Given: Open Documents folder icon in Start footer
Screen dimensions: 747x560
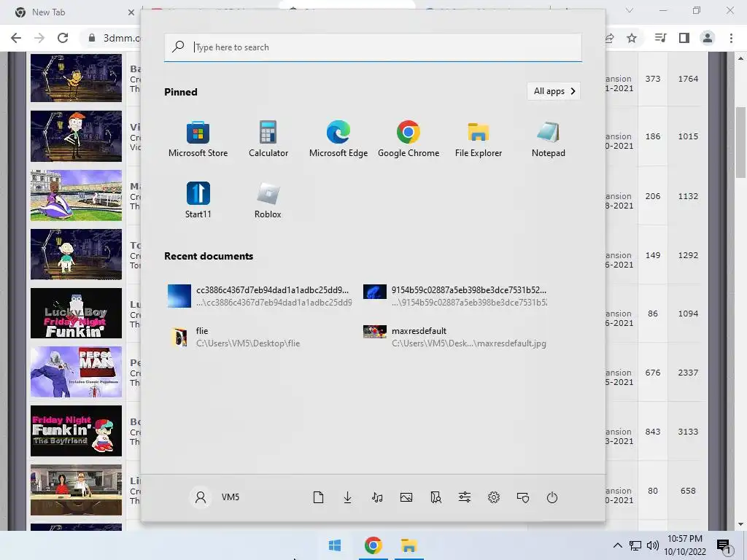Looking at the screenshot, I should point(318,497).
